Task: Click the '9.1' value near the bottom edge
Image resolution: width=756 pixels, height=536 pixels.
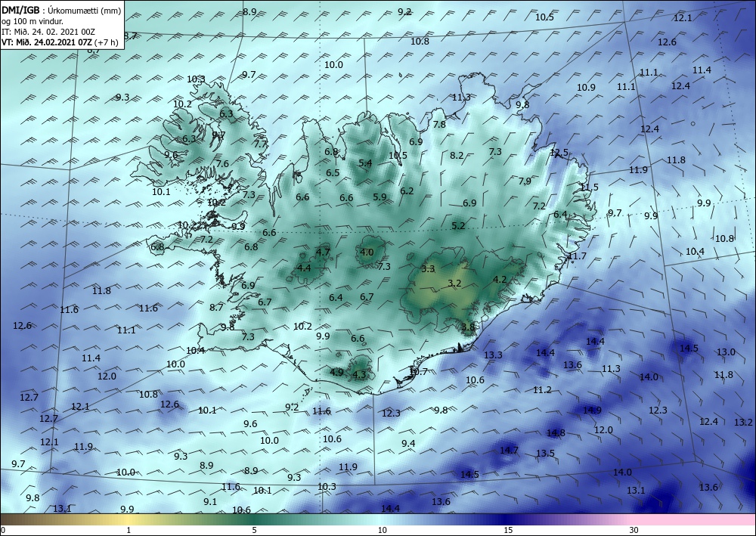Action: pyautogui.click(x=210, y=501)
